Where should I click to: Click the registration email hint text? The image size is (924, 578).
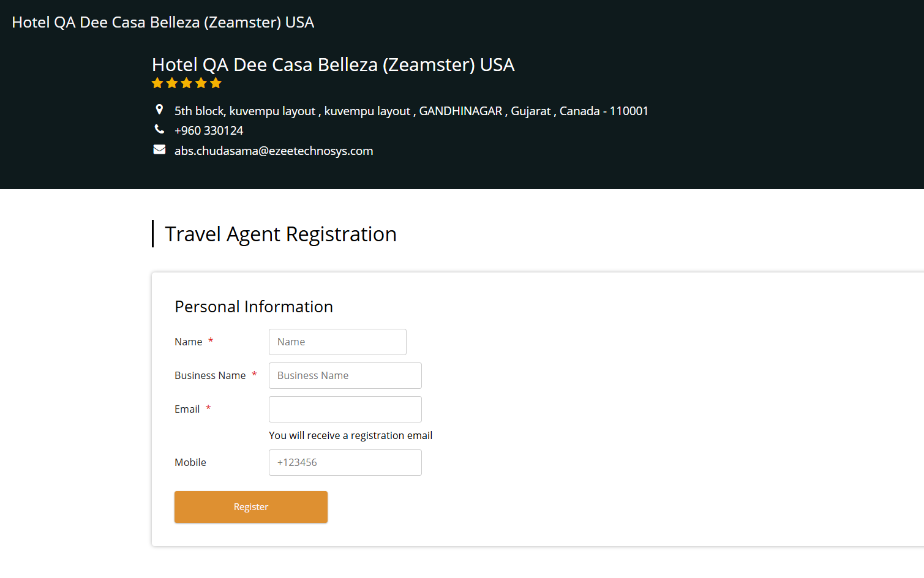tap(350, 435)
